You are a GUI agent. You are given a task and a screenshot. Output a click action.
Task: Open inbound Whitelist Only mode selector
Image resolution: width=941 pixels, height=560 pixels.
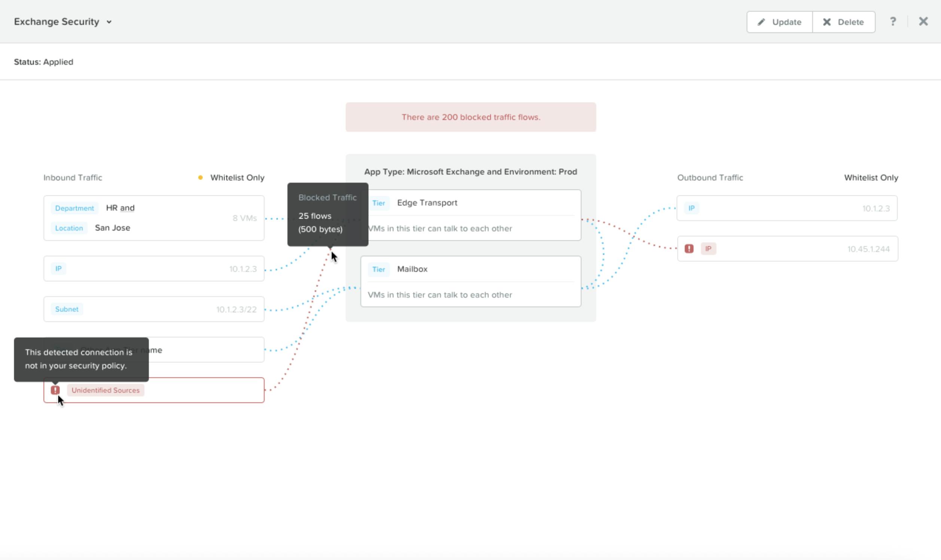[x=237, y=177]
